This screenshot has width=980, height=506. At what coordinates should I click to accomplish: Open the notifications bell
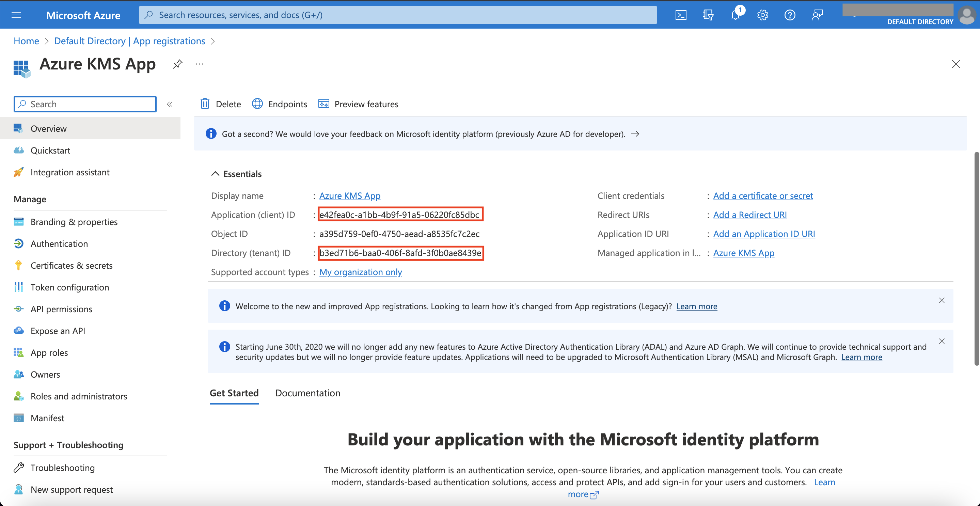736,15
